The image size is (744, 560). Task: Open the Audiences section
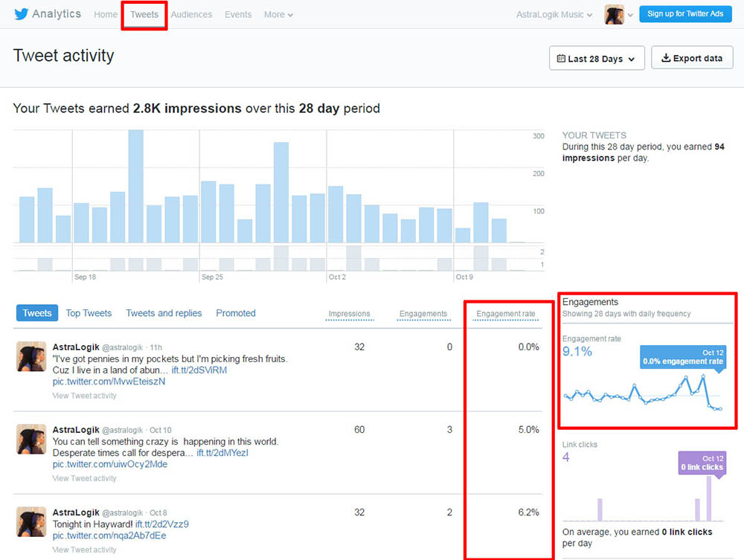coord(191,15)
